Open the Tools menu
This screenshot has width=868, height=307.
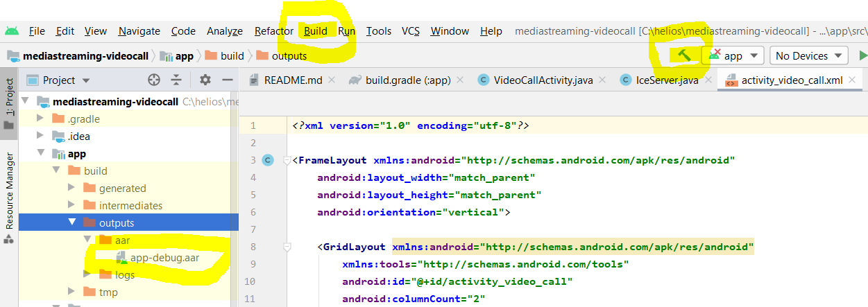[379, 31]
